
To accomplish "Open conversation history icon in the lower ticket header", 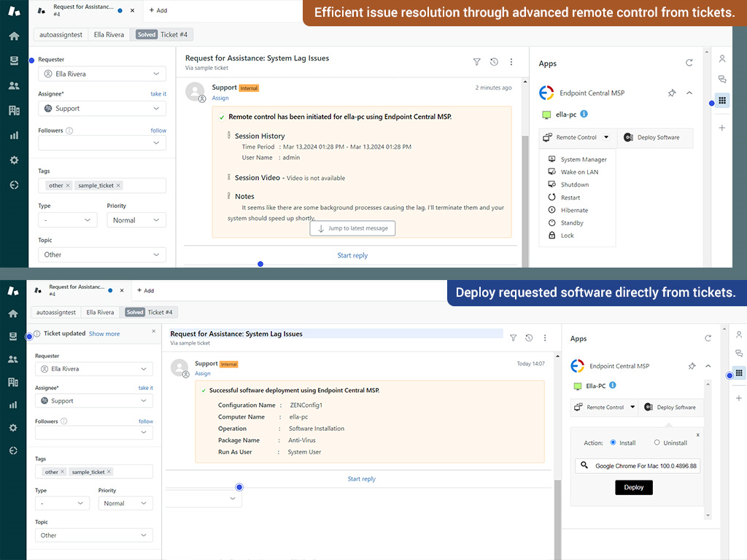I will click(x=529, y=338).
